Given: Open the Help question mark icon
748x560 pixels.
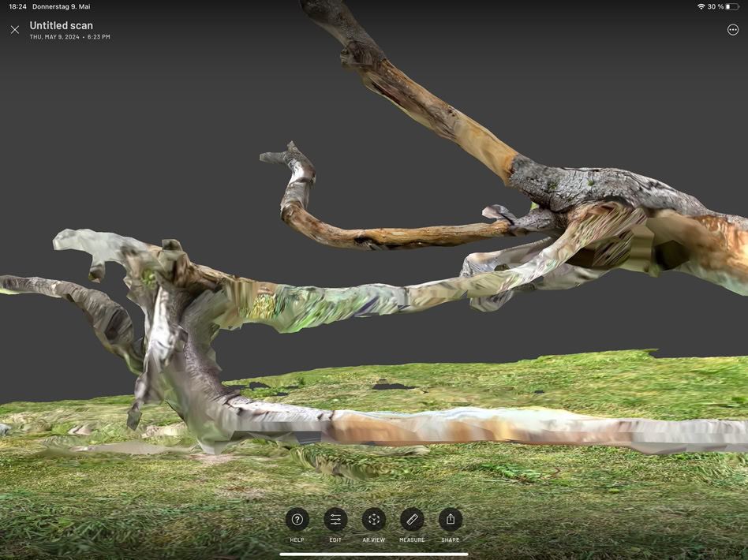Looking at the screenshot, I should coord(297,520).
